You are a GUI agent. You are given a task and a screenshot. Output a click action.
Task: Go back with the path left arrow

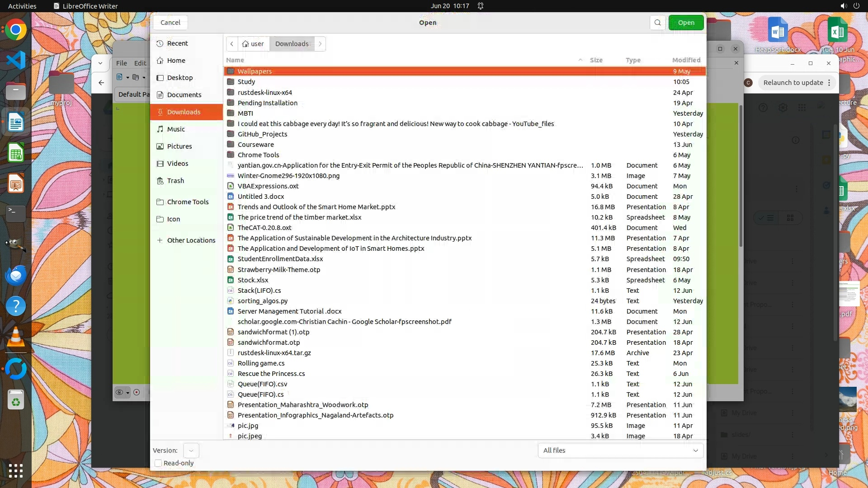coord(231,44)
